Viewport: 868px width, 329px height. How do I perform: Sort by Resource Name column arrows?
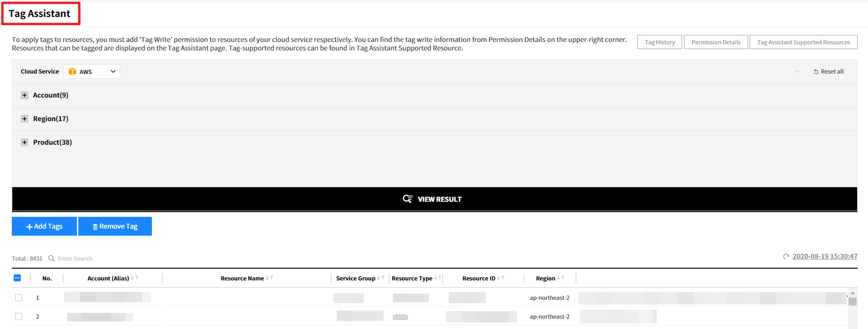[269, 278]
